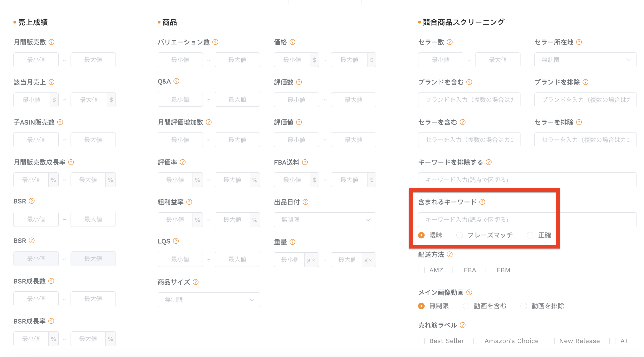Screen dimensions: 644x357
Task: Check the FBM delivery method checkbox
Action: (x=488, y=270)
